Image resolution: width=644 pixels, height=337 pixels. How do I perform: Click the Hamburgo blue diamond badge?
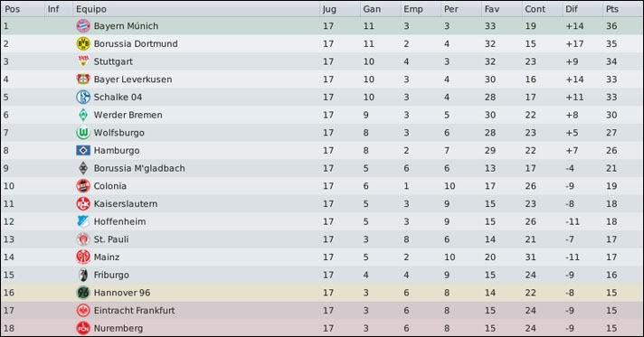[x=83, y=150]
